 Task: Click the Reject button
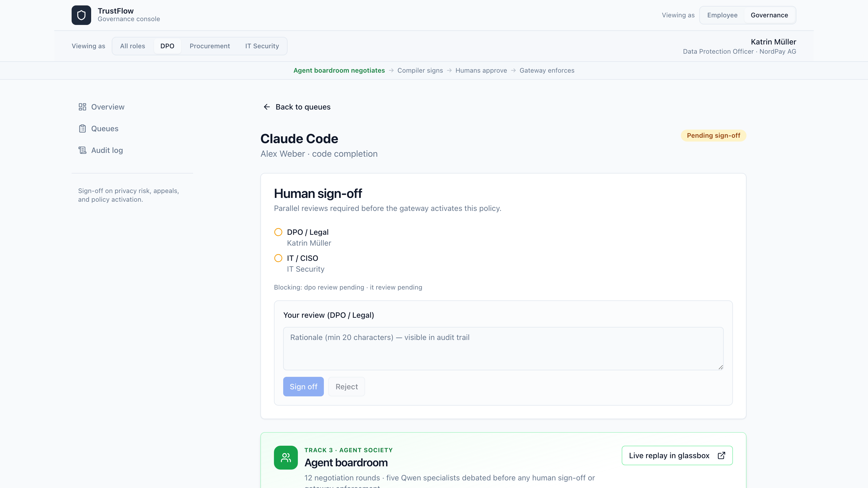[x=347, y=387]
